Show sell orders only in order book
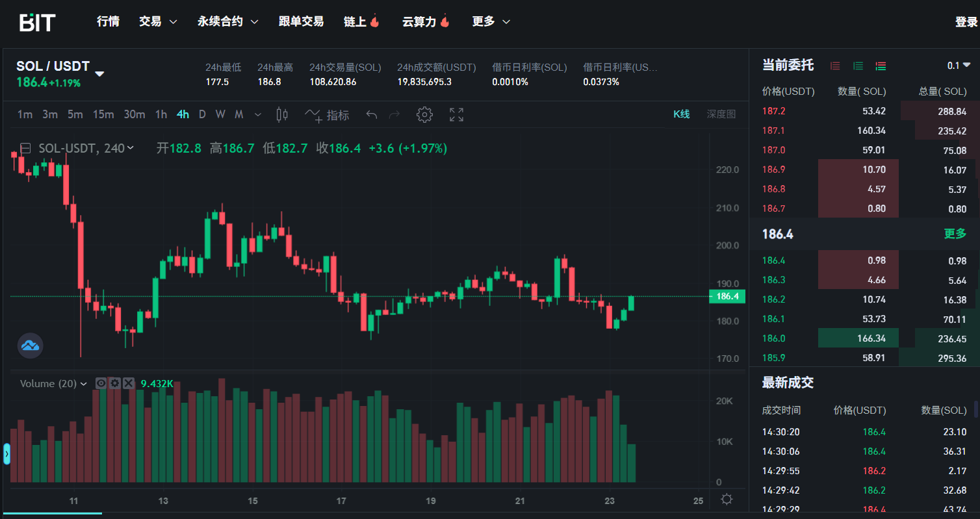 pyautogui.click(x=836, y=66)
